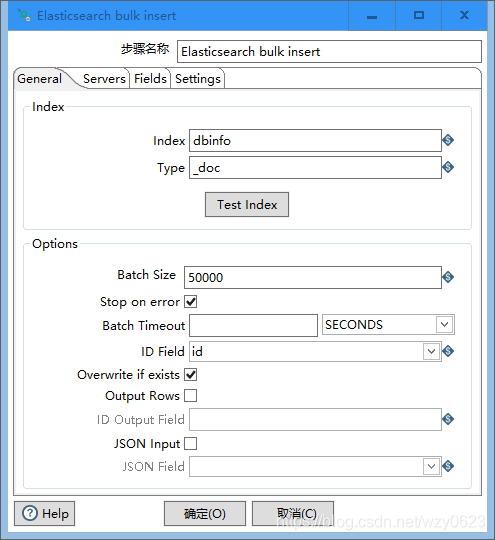Click into the 步骤名称 step name field
The image size is (495, 540).
[329, 52]
